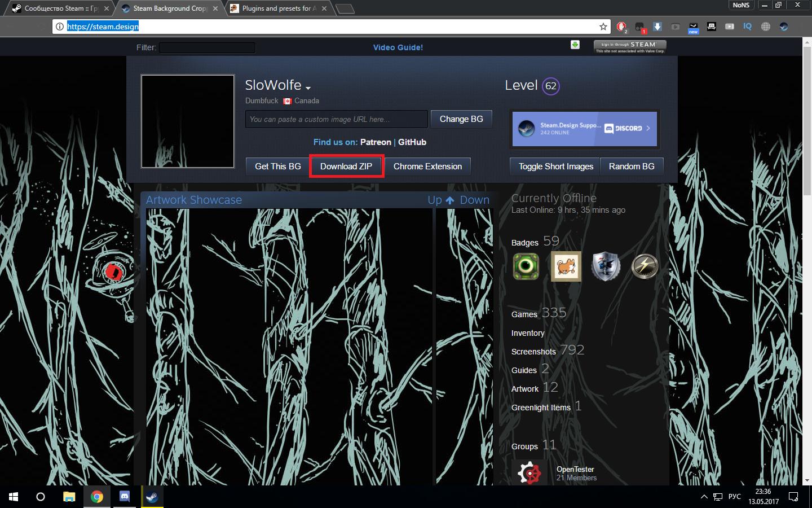Image resolution: width=812 pixels, height=508 pixels.
Task: Open the OpenTester group gear icon
Action: pyautogui.click(x=529, y=473)
